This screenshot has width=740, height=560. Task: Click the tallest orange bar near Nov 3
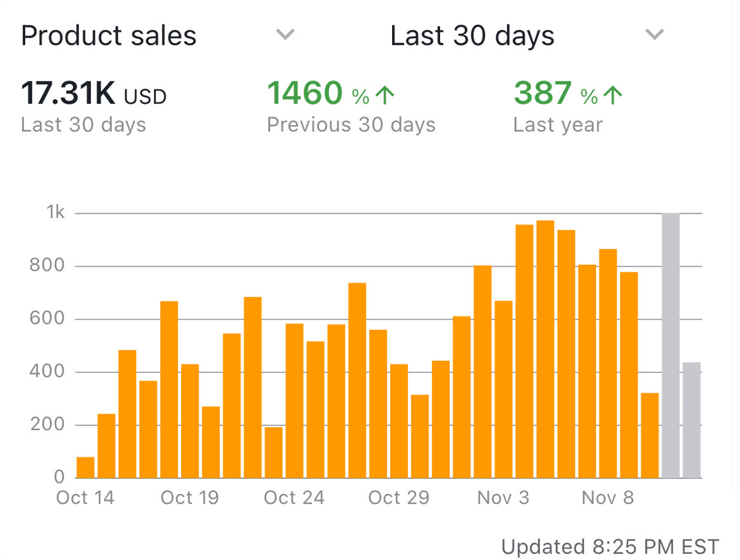[x=545, y=349]
